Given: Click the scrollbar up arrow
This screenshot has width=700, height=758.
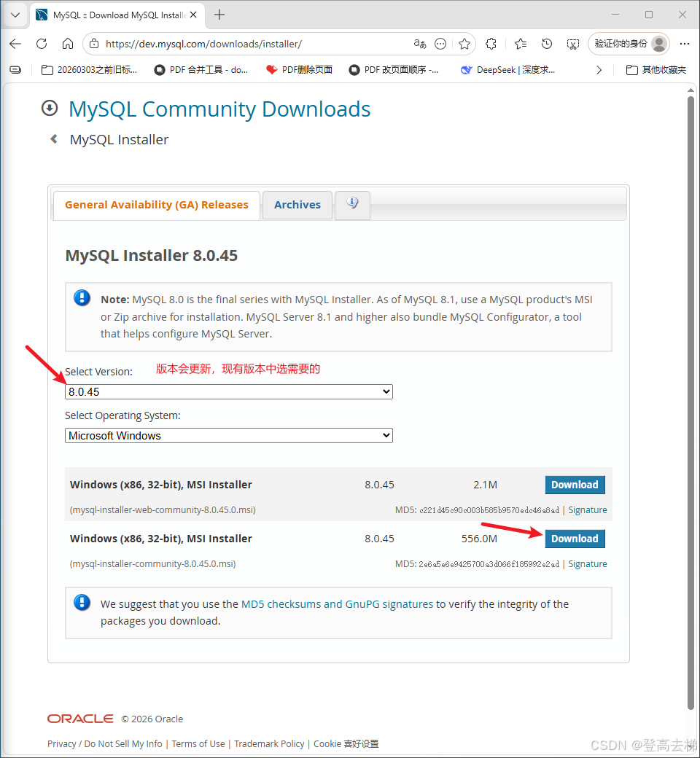Looking at the screenshot, I should pyautogui.click(x=691, y=90).
